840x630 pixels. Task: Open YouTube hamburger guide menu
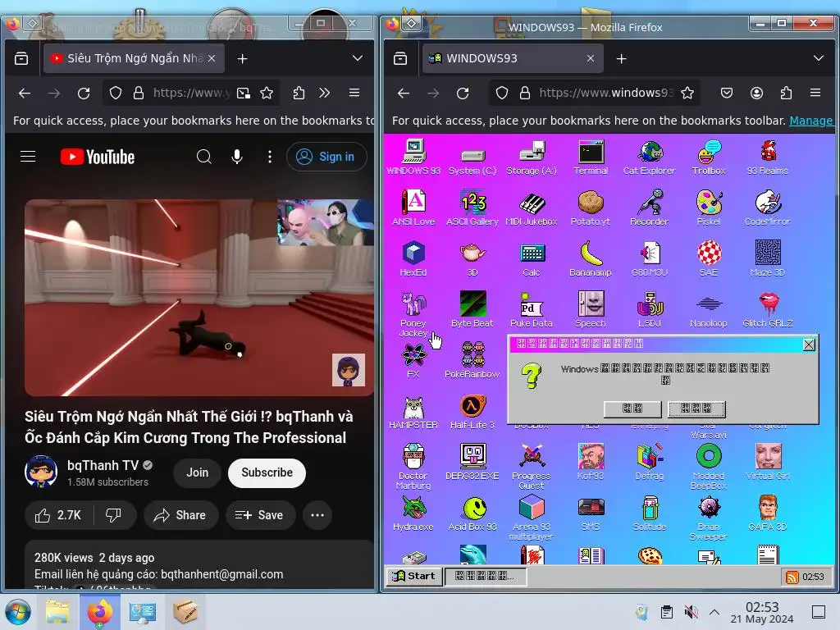point(28,157)
